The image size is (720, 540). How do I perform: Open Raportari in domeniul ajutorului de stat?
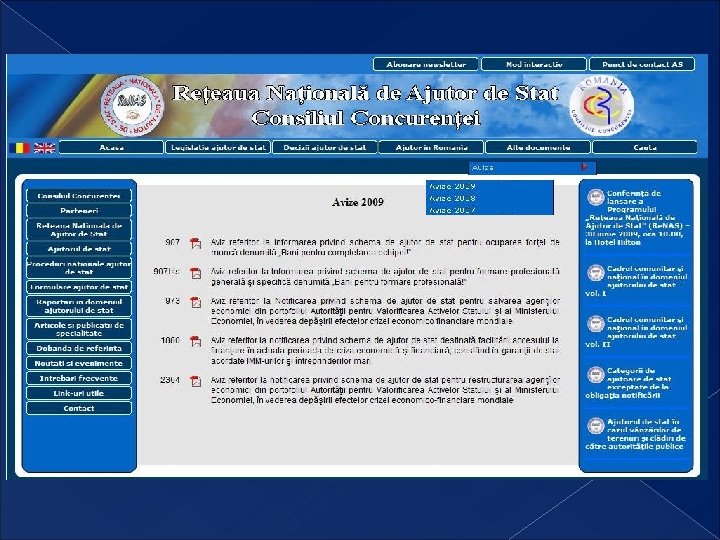click(79, 306)
